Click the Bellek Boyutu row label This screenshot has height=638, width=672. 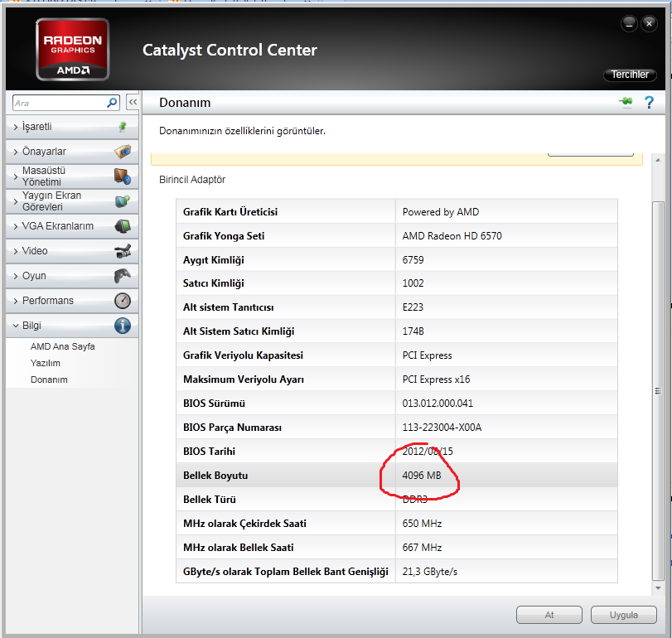pos(215,475)
